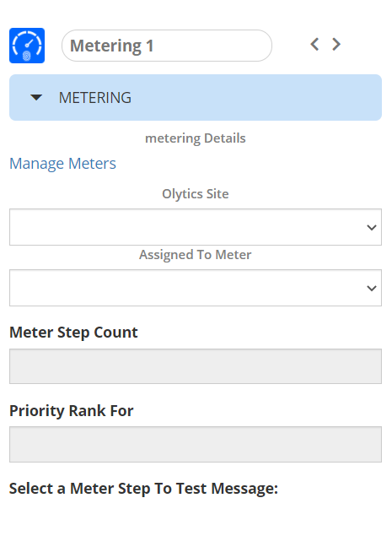Click the Assigned To Meter dropdown arrow
Viewport: 392px width, 552px height.
[372, 289]
